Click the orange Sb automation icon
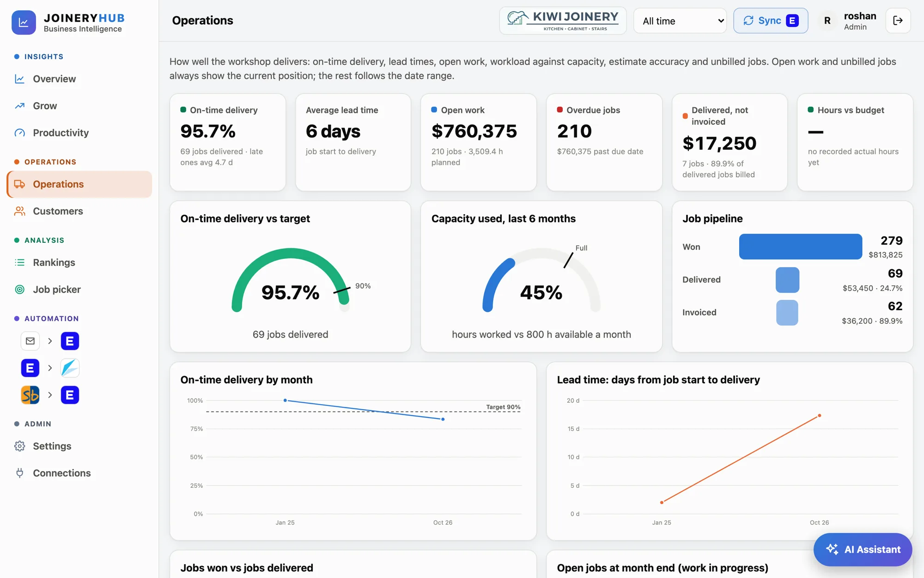 pos(30,395)
